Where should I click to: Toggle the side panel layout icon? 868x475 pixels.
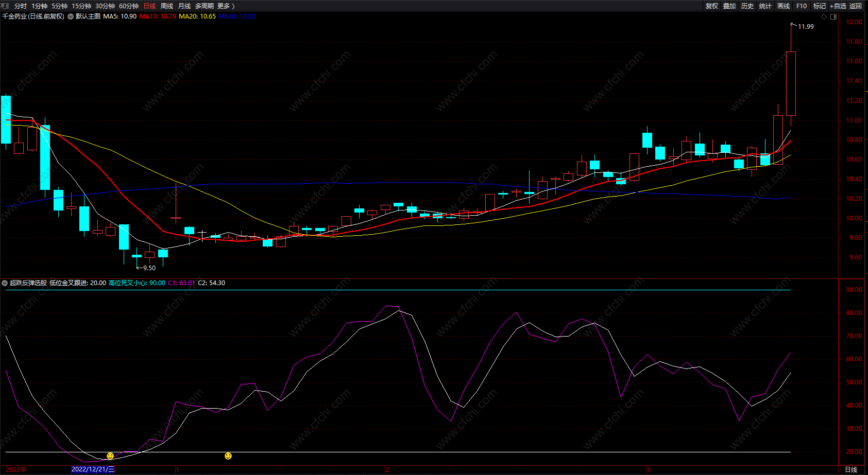click(833, 16)
